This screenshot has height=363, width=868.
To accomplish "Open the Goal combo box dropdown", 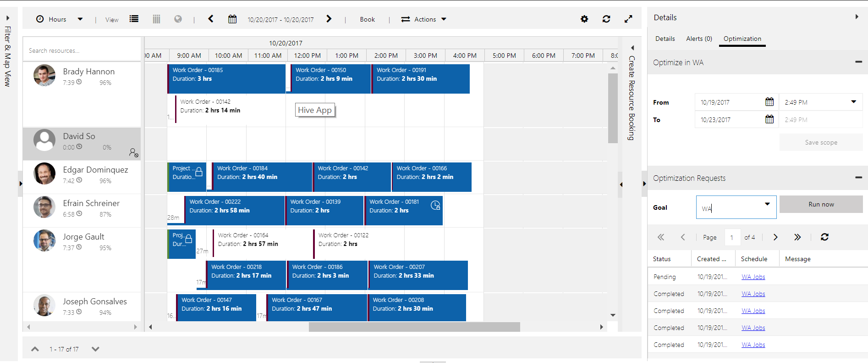I will pyautogui.click(x=767, y=204).
